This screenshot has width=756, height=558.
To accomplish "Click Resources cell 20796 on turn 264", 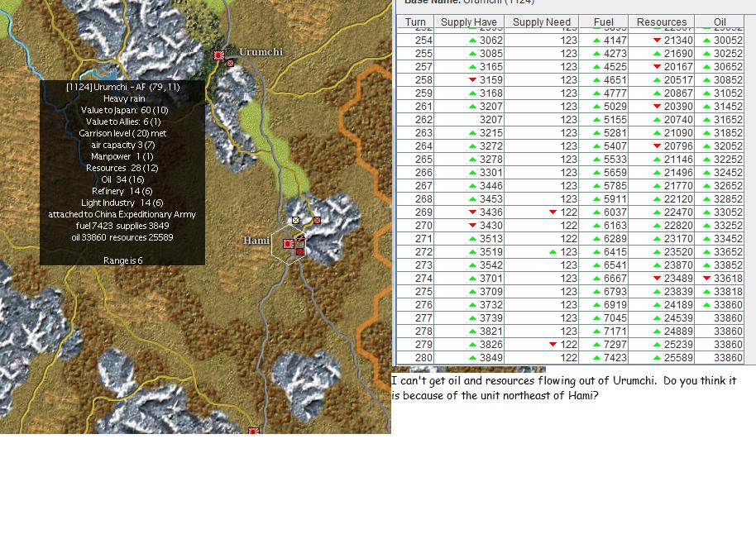I will [x=662, y=146].
